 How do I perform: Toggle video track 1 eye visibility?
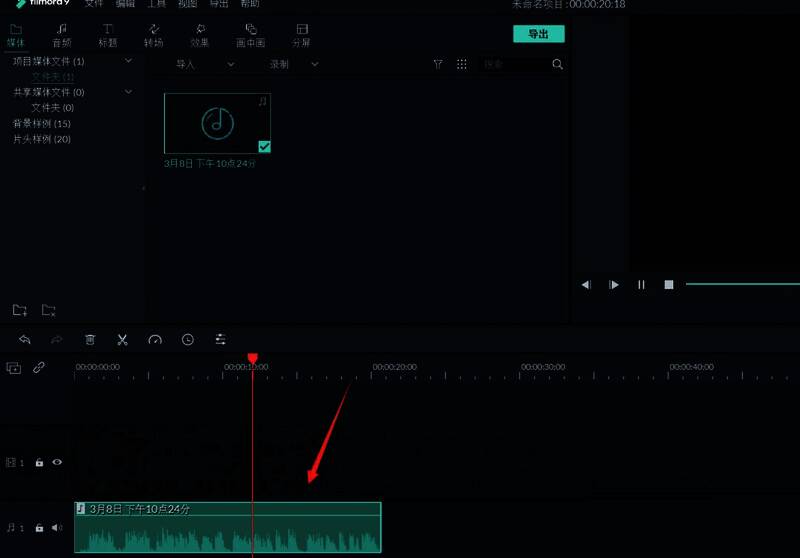[x=57, y=462]
